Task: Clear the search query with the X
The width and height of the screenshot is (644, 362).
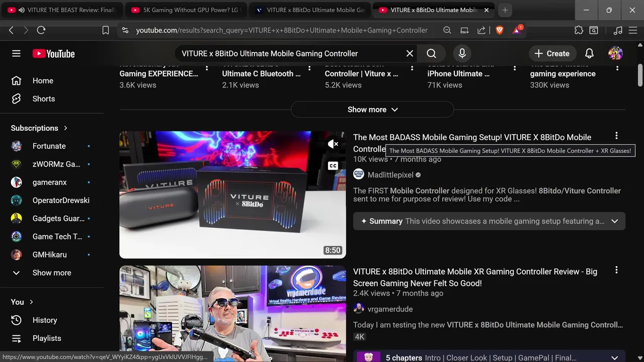Action: tap(410, 53)
